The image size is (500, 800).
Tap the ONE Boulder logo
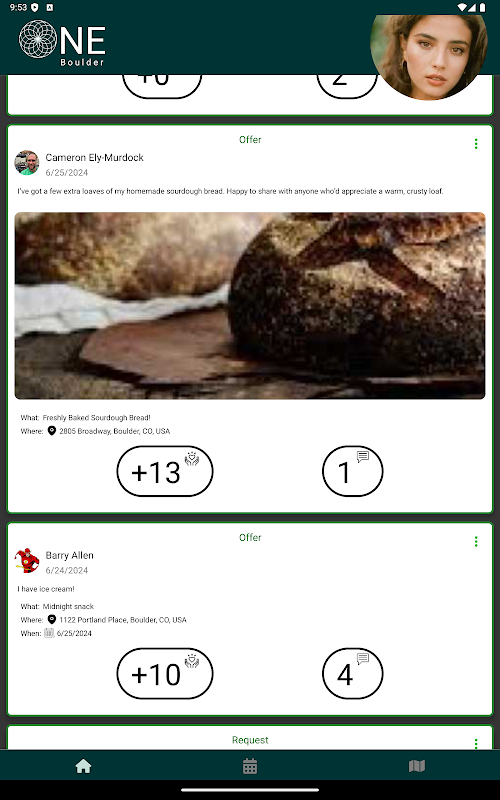(x=62, y=43)
